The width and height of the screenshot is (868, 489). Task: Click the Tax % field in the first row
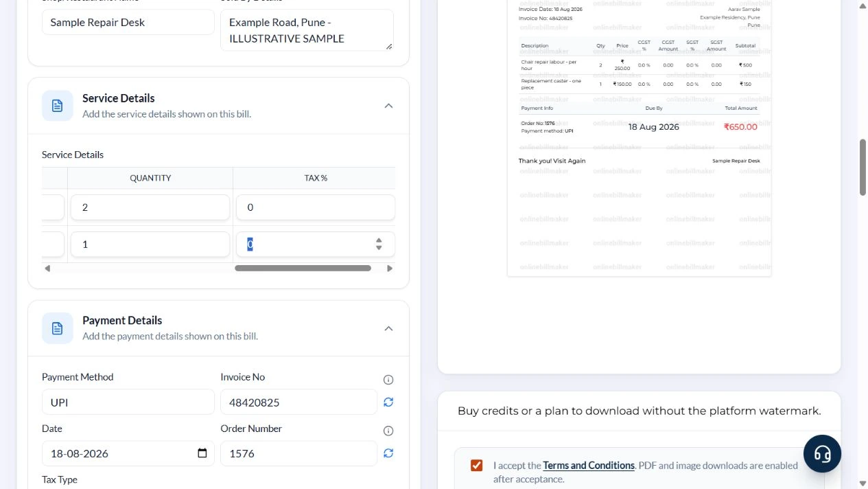[316, 207]
